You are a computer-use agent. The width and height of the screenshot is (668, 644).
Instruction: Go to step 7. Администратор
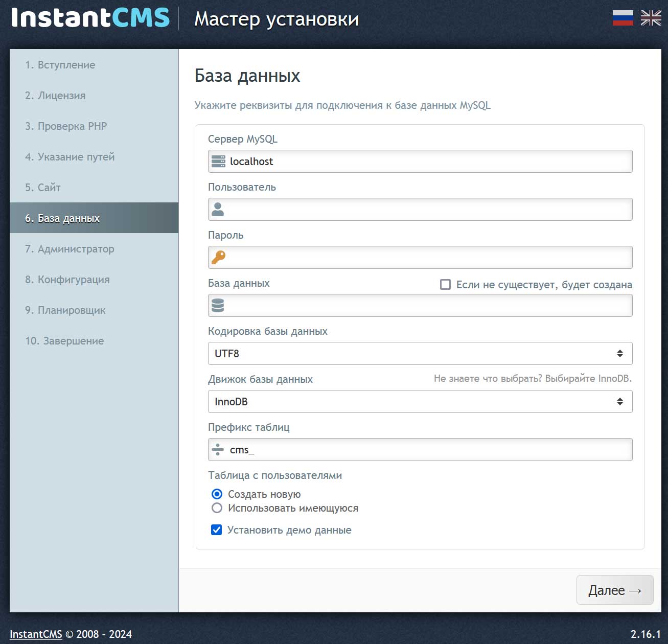click(94, 249)
